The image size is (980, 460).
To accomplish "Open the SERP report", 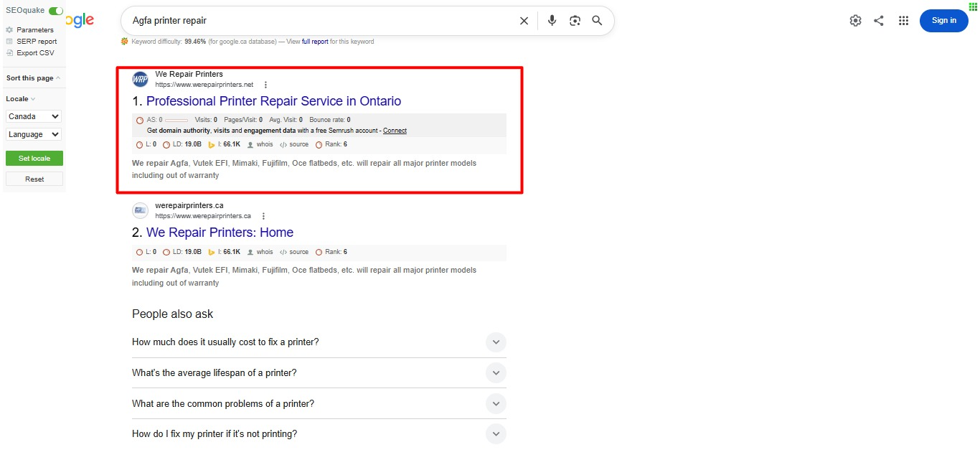I will click(x=37, y=42).
